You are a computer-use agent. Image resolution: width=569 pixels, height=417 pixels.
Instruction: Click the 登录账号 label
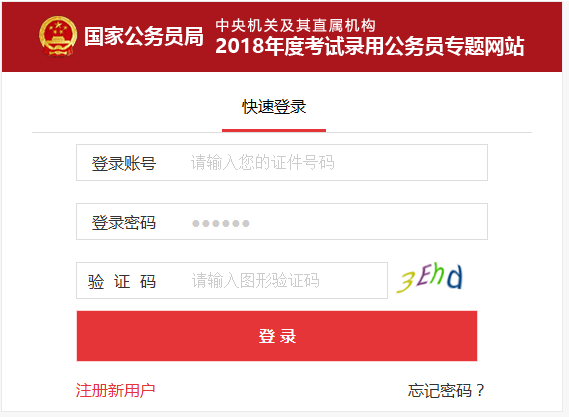click(124, 163)
